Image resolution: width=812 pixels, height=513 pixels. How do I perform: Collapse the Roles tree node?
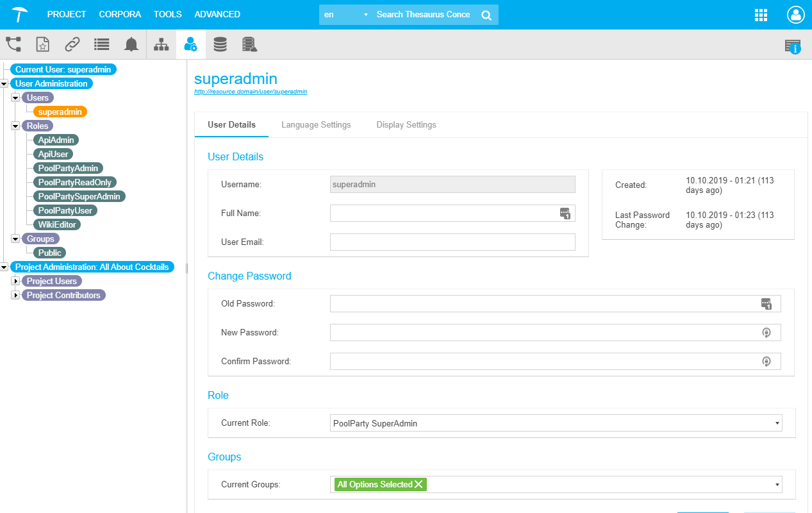[16, 126]
